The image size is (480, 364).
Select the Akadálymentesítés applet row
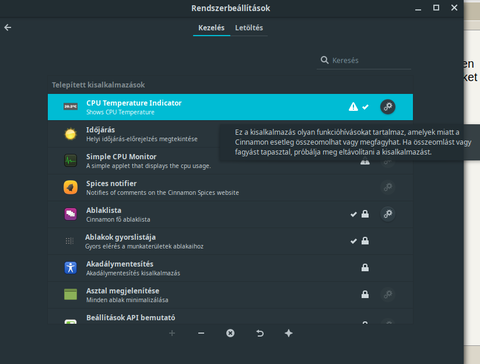tap(230, 268)
